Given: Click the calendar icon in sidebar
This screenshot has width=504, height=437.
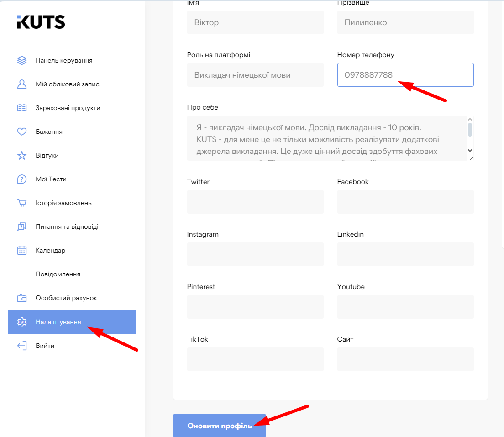Looking at the screenshot, I should [22, 250].
